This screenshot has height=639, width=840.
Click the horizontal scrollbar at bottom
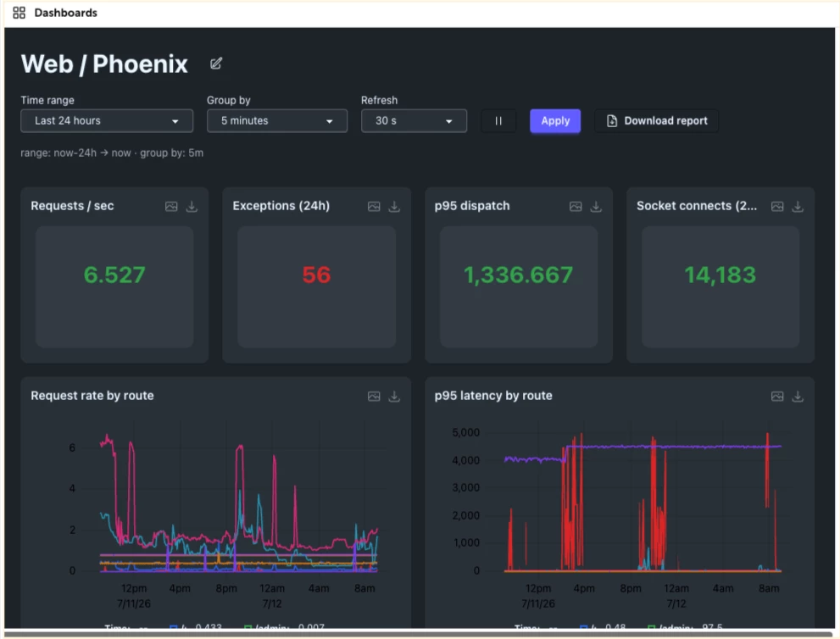pos(420,634)
